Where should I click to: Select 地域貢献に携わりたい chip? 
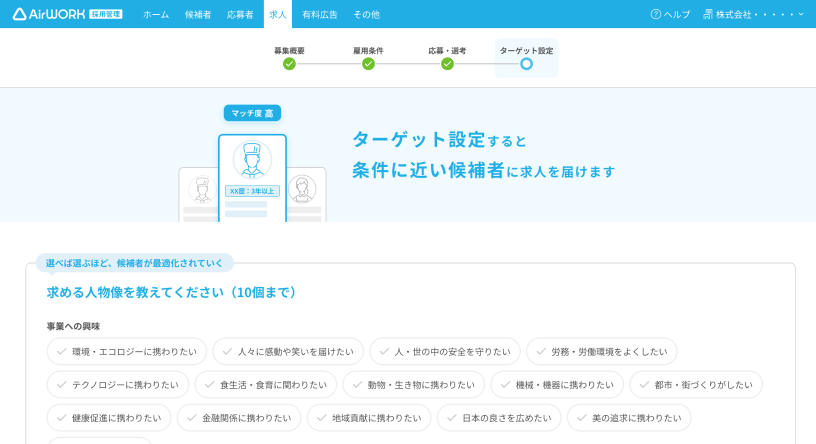(369, 418)
